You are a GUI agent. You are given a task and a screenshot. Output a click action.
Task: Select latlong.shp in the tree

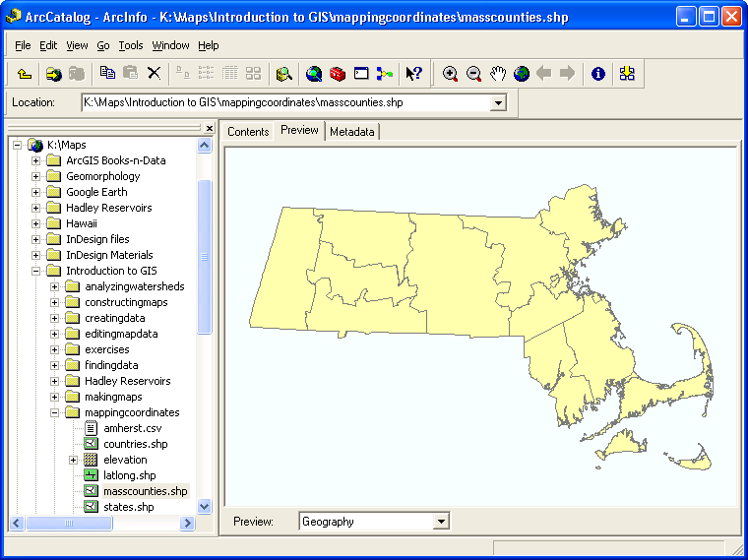coord(130,475)
